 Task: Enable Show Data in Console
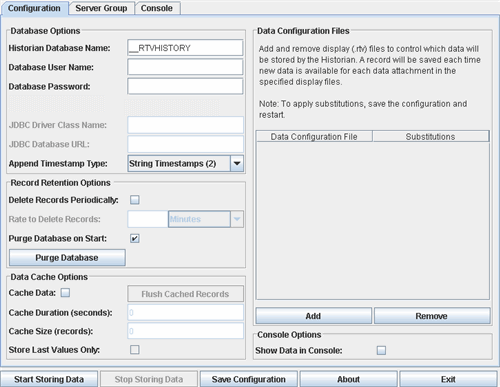tap(381, 350)
